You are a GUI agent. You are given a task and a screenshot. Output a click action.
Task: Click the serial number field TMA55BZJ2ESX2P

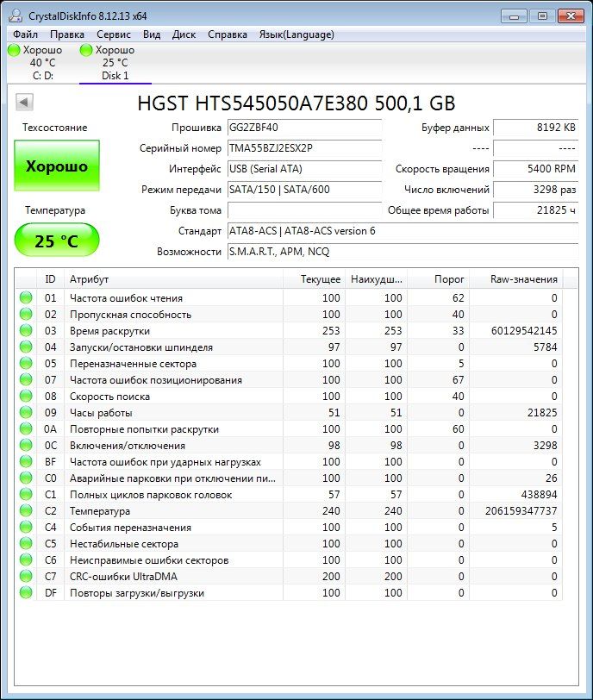(304, 148)
